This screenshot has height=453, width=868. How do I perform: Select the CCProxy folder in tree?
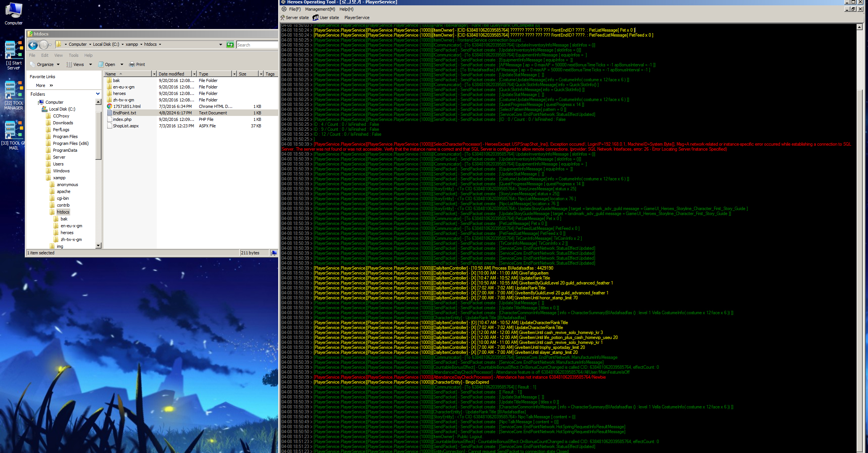click(58, 116)
